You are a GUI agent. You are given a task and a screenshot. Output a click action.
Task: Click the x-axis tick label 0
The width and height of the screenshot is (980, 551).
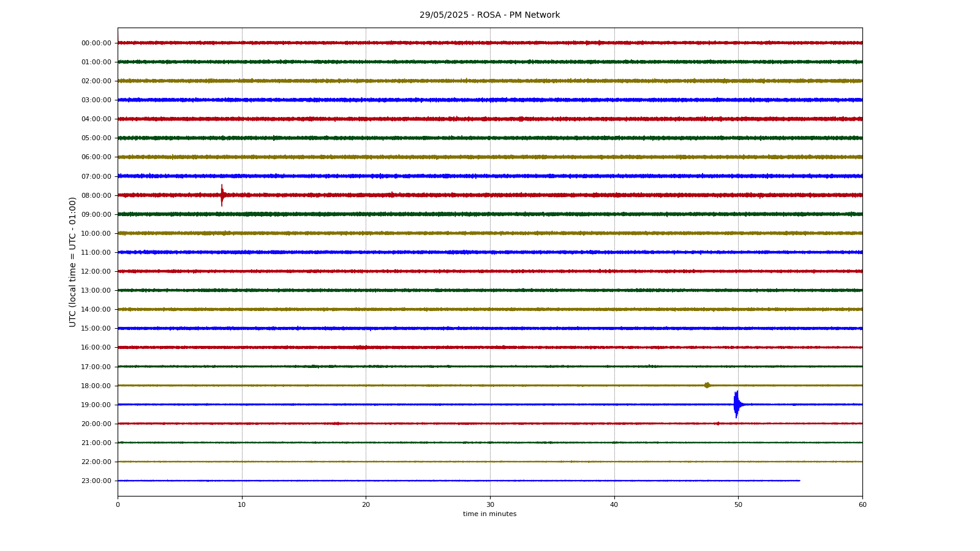point(118,504)
